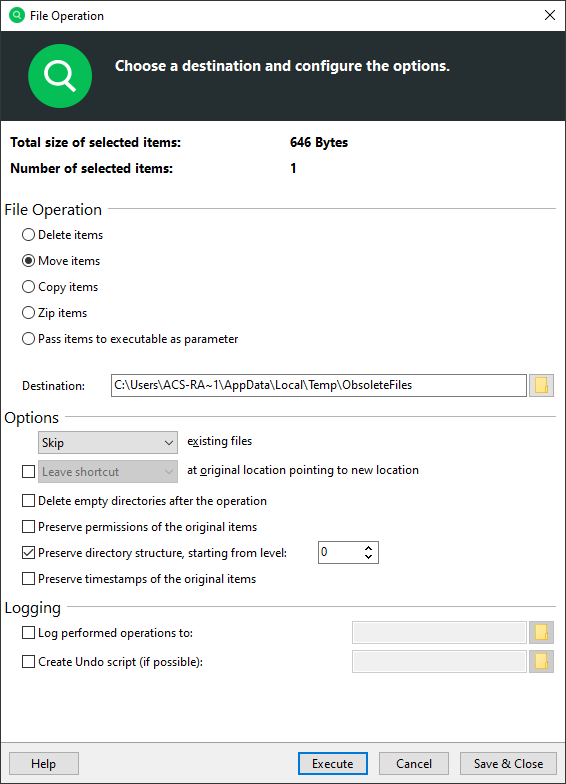
Task: Browse for destination folder icon
Action: pos(541,386)
